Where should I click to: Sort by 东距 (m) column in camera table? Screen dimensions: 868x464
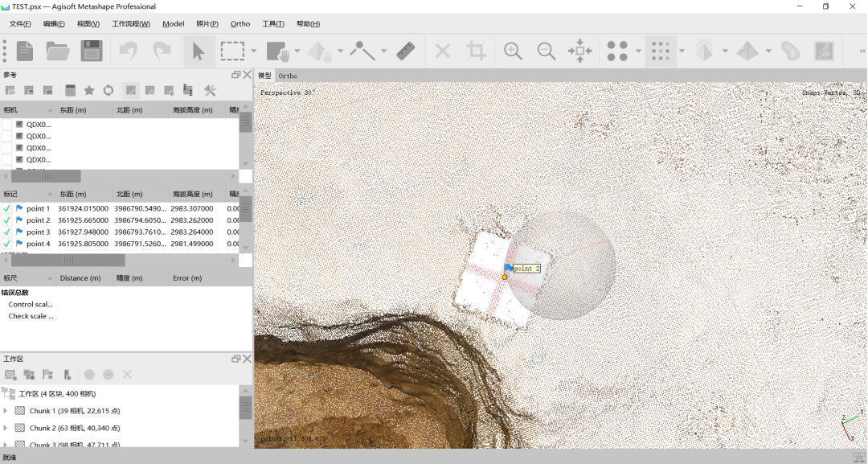tap(84, 110)
